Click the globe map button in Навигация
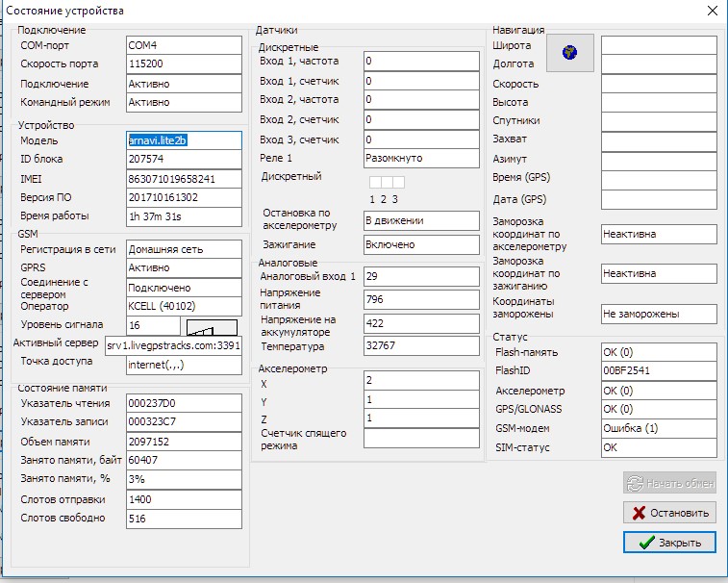728x583 pixels. pos(569,53)
